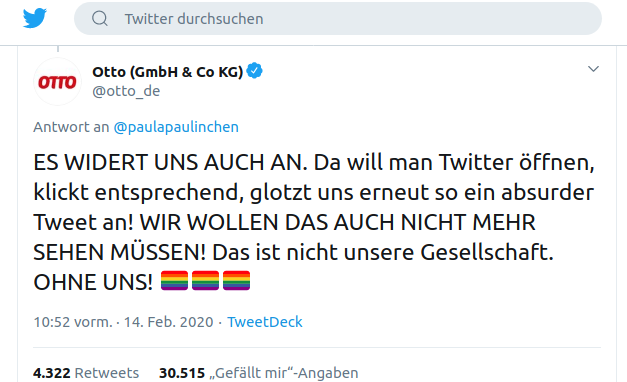View the 4.322 Retweets list

(x=86, y=373)
